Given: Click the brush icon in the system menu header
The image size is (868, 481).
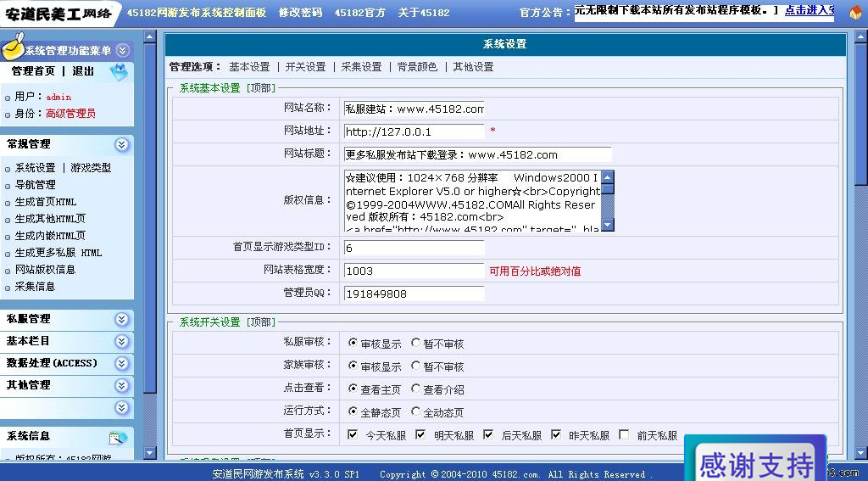Looking at the screenshot, I should click(x=12, y=47).
